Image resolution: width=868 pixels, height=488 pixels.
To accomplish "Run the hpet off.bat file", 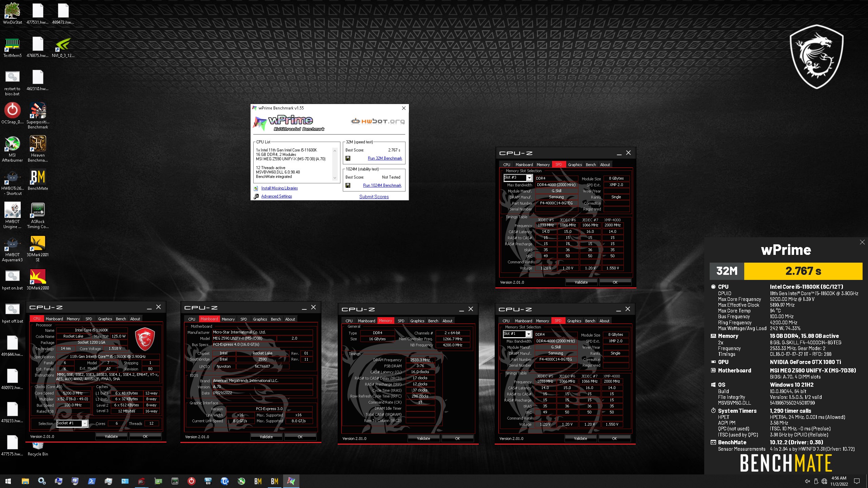I will click(13, 312).
